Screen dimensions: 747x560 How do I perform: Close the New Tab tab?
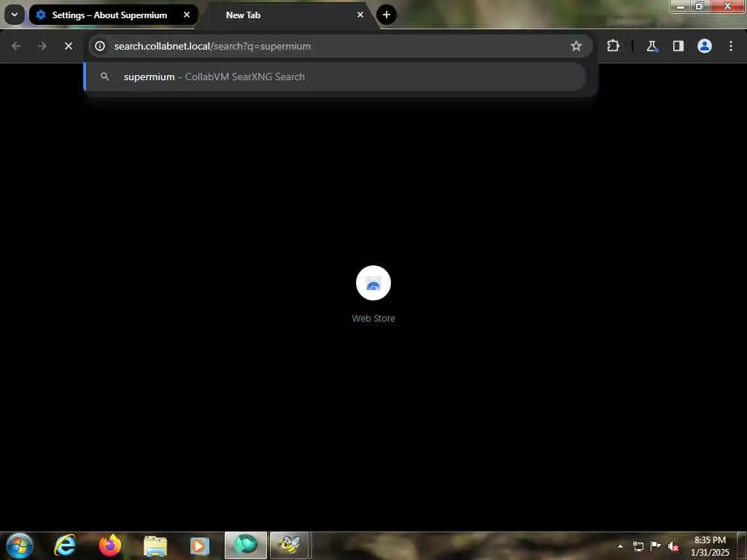(x=360, y=15)
